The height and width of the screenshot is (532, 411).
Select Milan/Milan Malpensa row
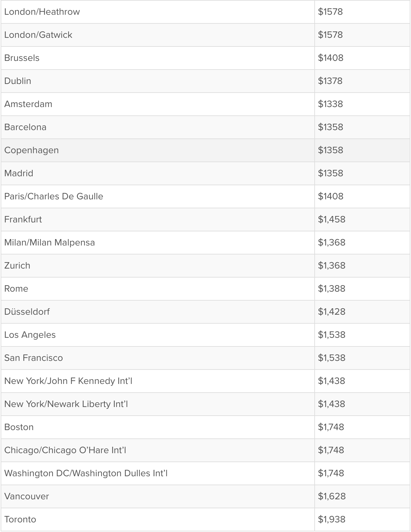pos(49,243)
